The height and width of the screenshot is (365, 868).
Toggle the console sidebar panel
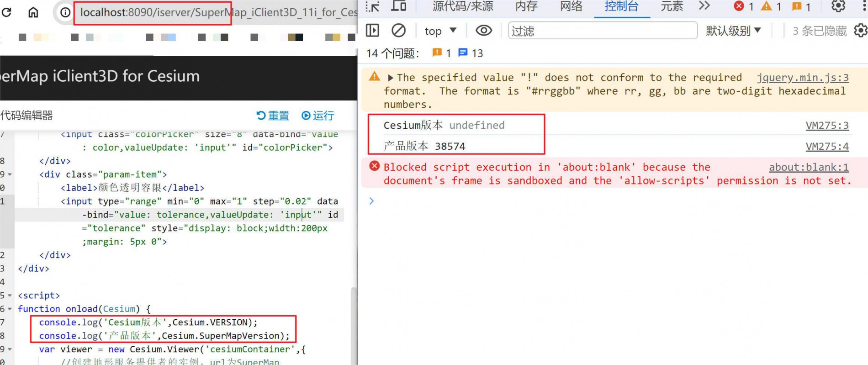click(373, 31)
